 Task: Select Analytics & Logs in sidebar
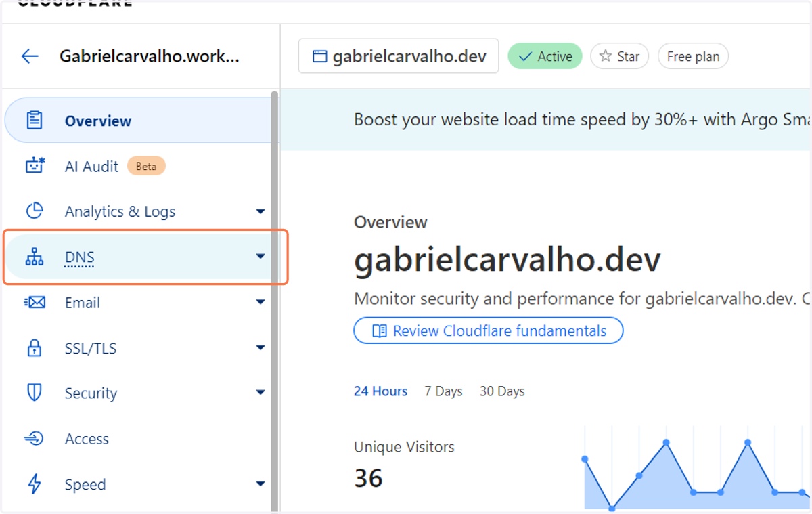(x=138, y=211)
